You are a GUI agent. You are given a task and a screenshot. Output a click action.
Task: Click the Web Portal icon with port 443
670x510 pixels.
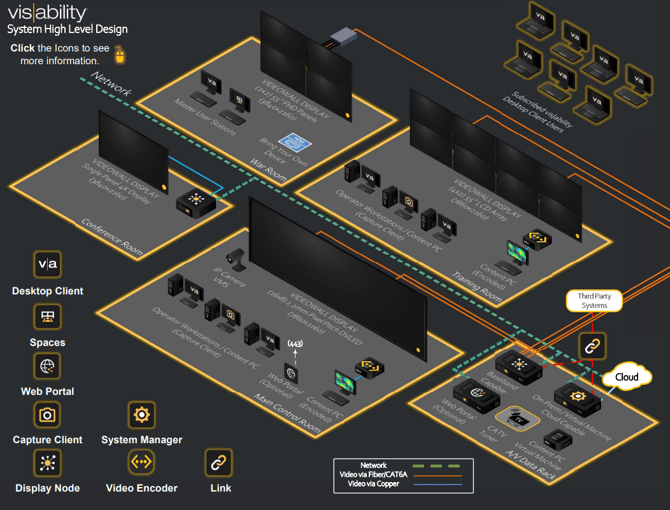click(291, 374)
